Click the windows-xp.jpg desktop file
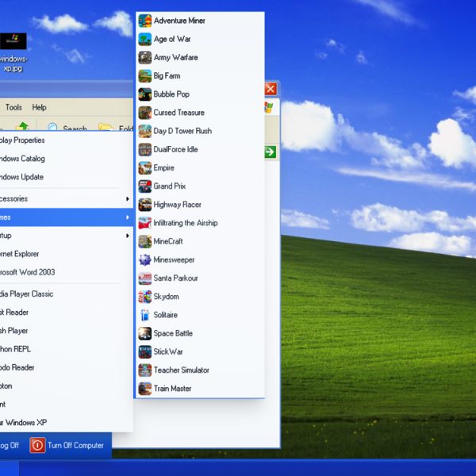The width and height of the screenshot is (476, 476). pos(13,53)
